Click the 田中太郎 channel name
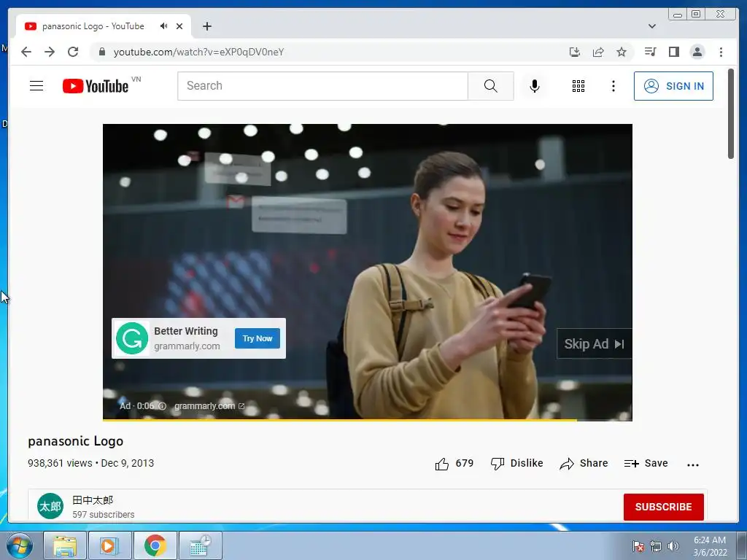The height and width of the screenshot is (560, 747). 93,500
